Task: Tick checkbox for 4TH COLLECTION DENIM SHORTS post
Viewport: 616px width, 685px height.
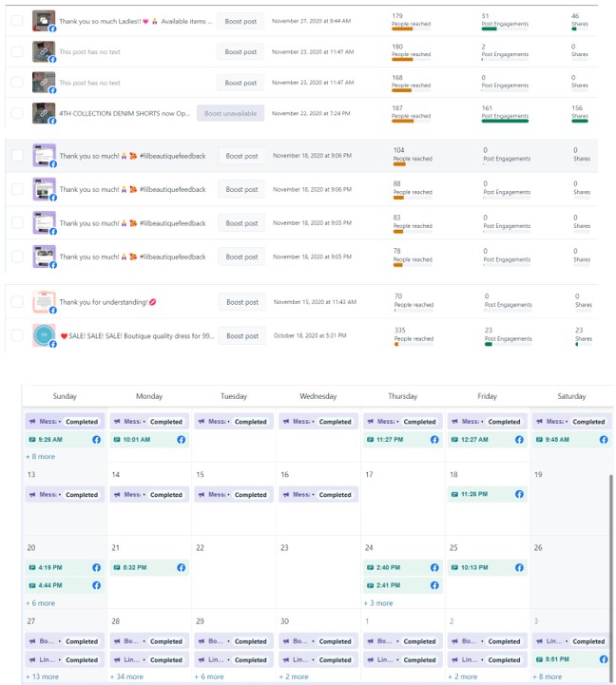Action: tap(17, 113)
